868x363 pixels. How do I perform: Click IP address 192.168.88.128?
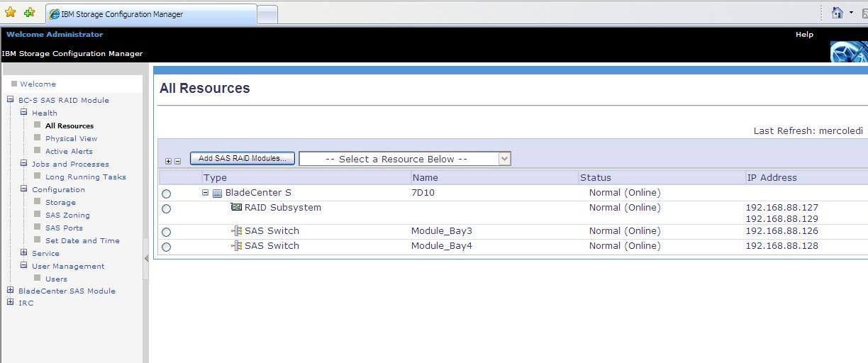point(782,246)
